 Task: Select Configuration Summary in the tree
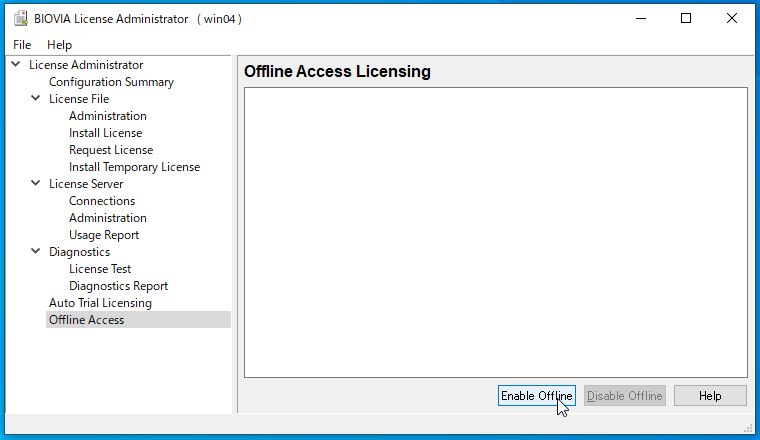click(111, 82)
